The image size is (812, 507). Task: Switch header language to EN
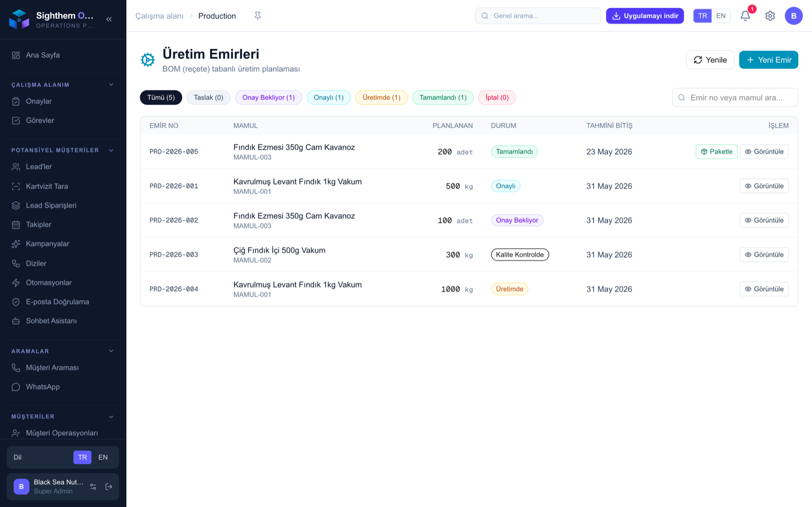click(721, 16)
